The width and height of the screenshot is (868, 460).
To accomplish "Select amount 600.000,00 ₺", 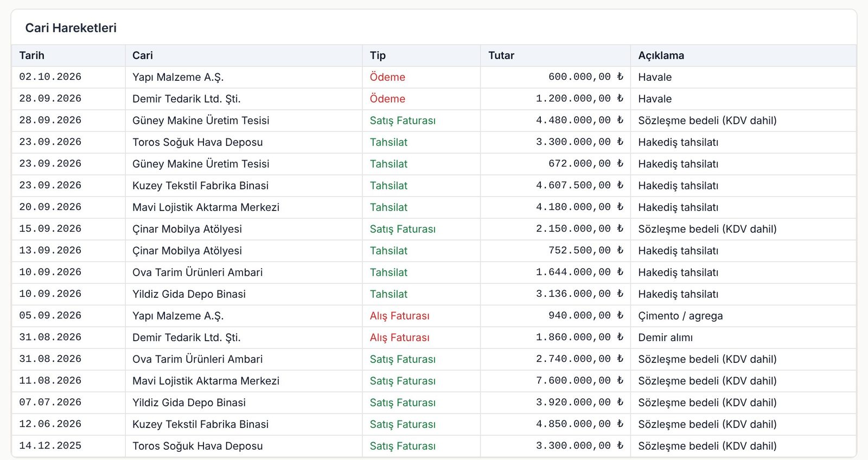I will (586, 77).
